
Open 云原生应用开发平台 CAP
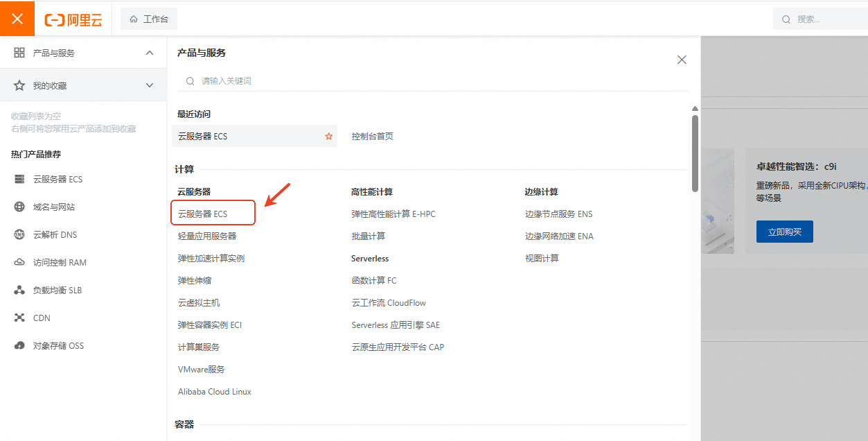[398, 347]
